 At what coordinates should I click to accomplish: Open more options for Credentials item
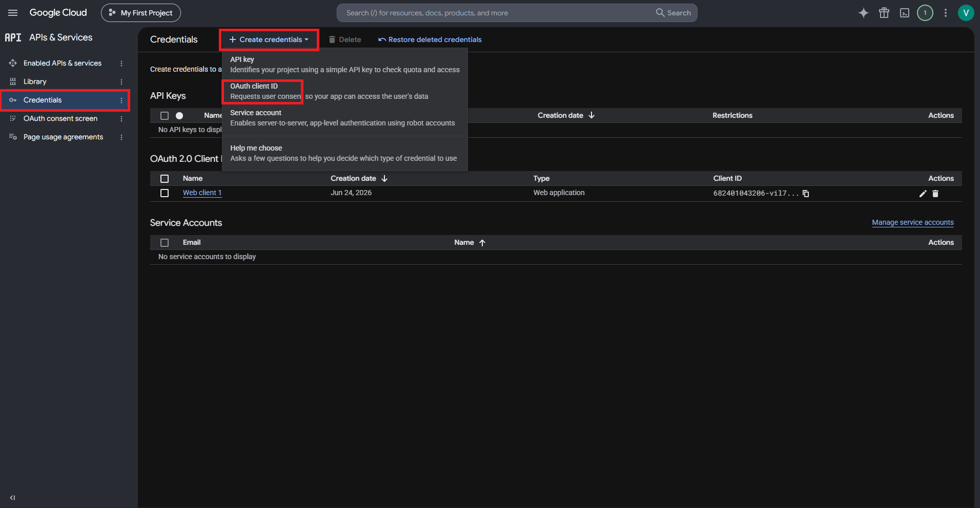tap(121, 100)
